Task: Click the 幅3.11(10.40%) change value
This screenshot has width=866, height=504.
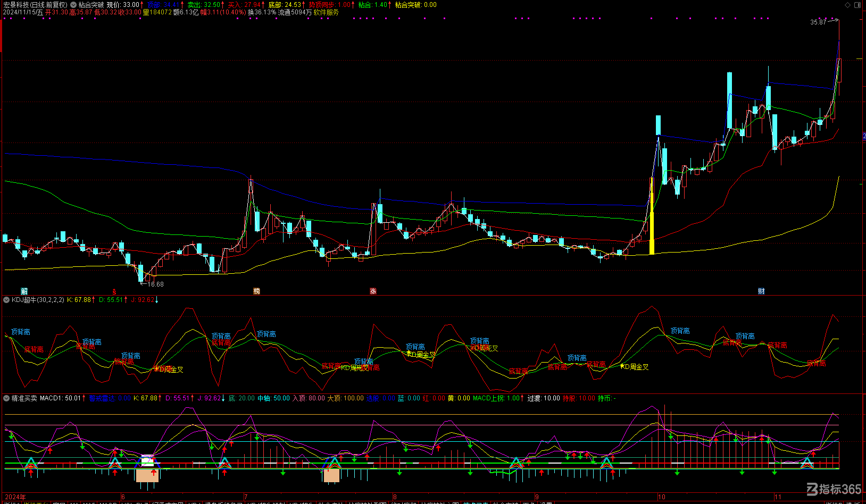Action: click(x=223, y=12)
